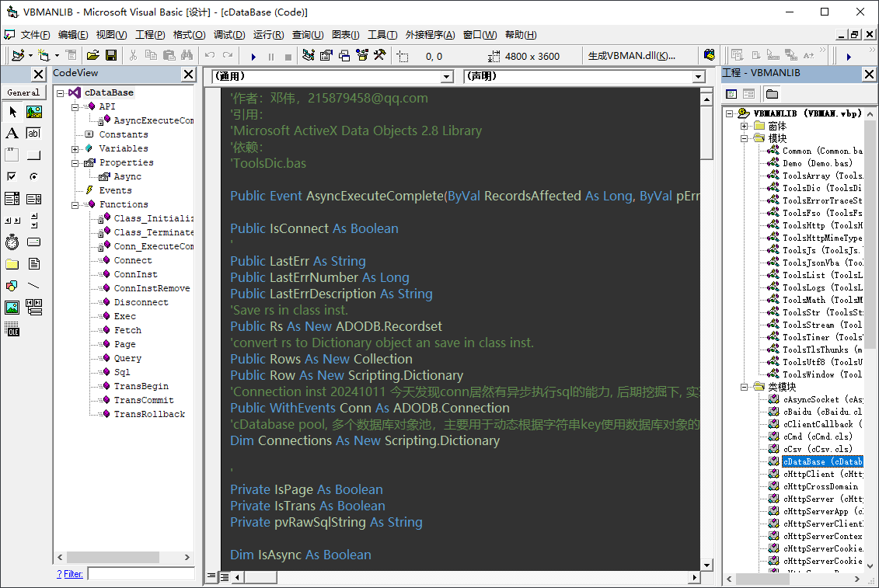The height and width of the screenshot is (588, 879).
Task: Select the PictureBox control in the toolbox
Action: (33, 112)
